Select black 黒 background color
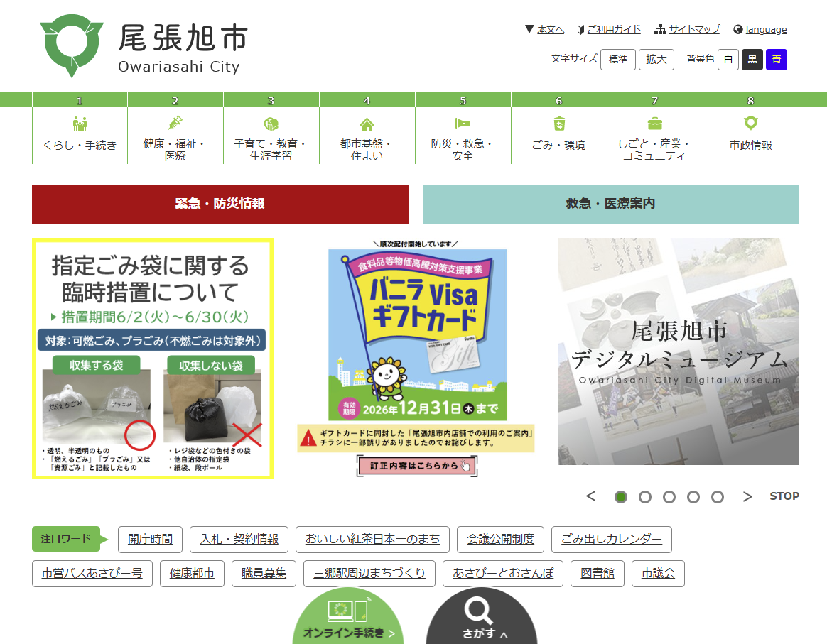This screenshot has width=827, height=644. (x=752, y=60)
